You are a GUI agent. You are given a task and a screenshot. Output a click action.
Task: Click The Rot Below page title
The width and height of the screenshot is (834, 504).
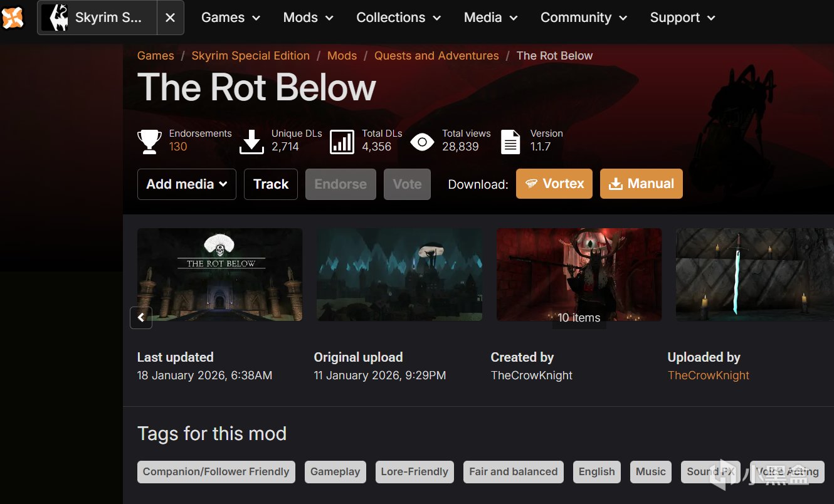[x=256, y=87]
